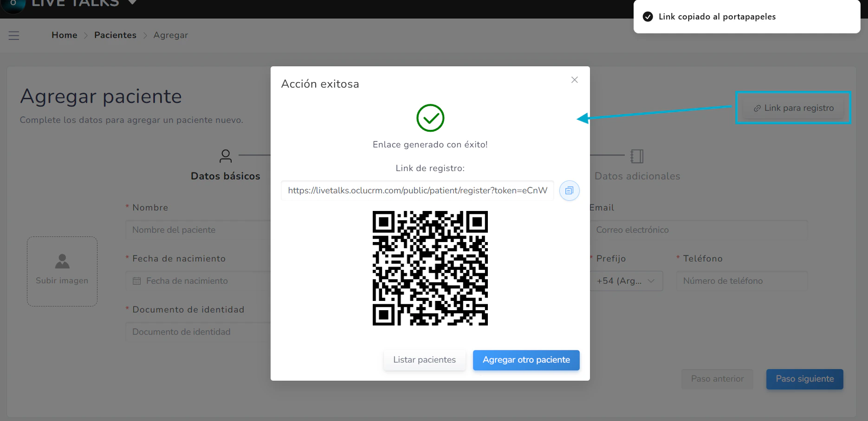Select the Datos adicionales step
868x421 pixels.
pyautogui.click(x=637, y=176)
